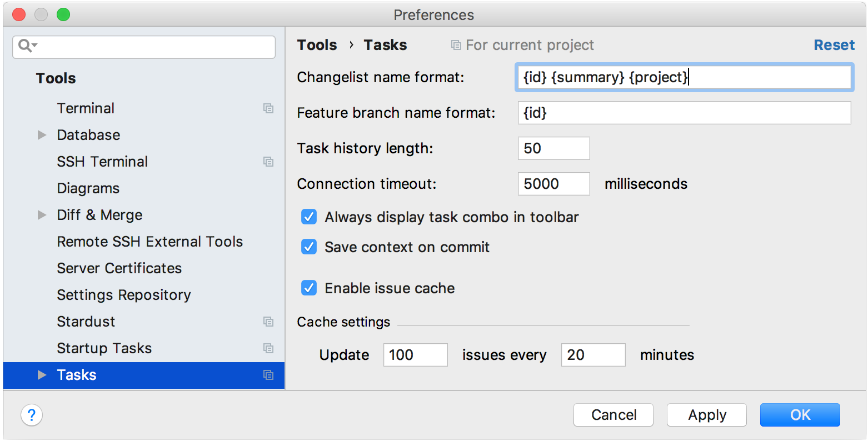
Task: Click the For current project icon
Action: coord(456,46)
